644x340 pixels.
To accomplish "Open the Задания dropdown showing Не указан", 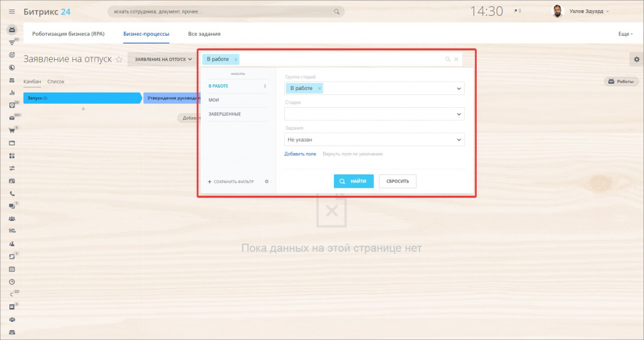I will coord(458,140).
